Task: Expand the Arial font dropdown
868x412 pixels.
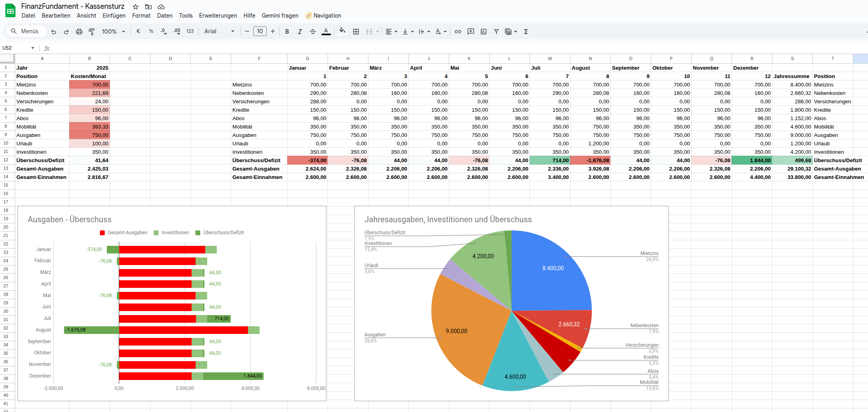Action: click(x=219, y=32)
